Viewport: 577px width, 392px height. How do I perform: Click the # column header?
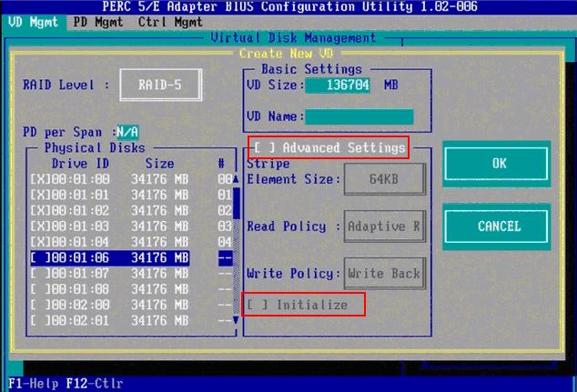pyautogui.click(x=221, y=164)
